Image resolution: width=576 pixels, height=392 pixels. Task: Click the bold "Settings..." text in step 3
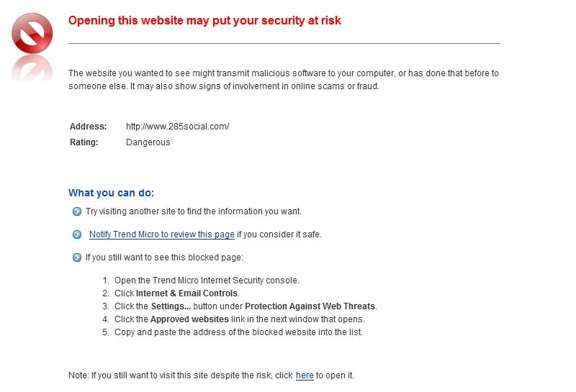(172, 306)
